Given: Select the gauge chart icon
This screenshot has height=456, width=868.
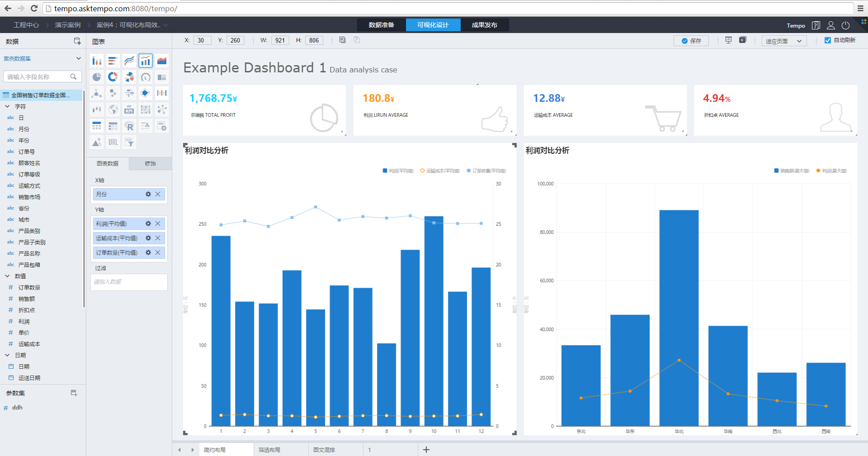Looking at the screenshot, I should 146,77.
